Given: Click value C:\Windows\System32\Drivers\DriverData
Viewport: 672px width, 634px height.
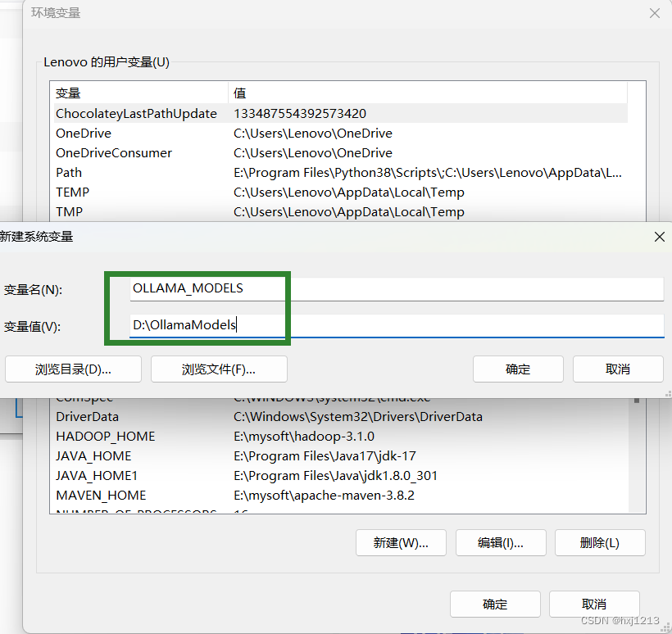Looking at the screenshot, I should point(358,417).
